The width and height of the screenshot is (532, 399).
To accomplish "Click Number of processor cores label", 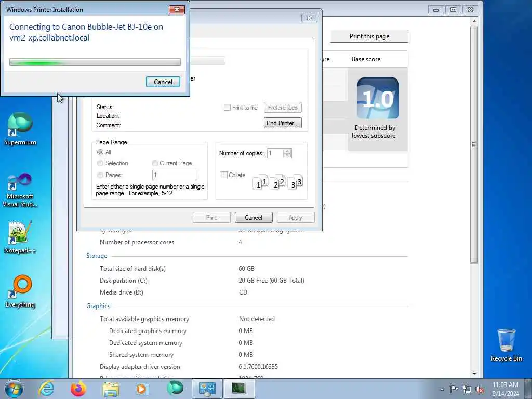I will pos(137,242).
